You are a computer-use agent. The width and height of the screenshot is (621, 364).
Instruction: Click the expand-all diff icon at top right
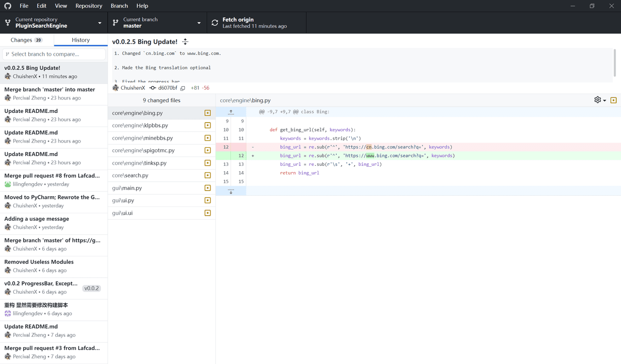click(x=613, y=100)
